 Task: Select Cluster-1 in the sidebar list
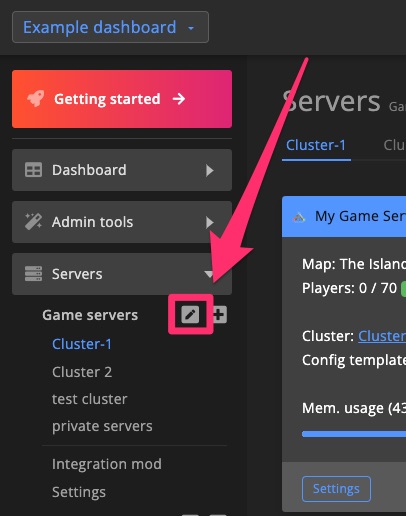tap(82, 344)
